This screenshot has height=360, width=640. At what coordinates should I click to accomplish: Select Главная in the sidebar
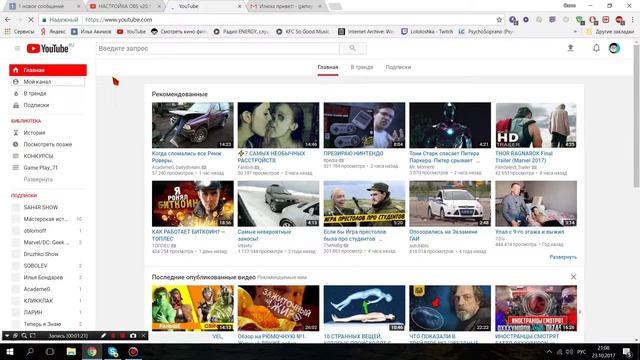coord(48,70)
